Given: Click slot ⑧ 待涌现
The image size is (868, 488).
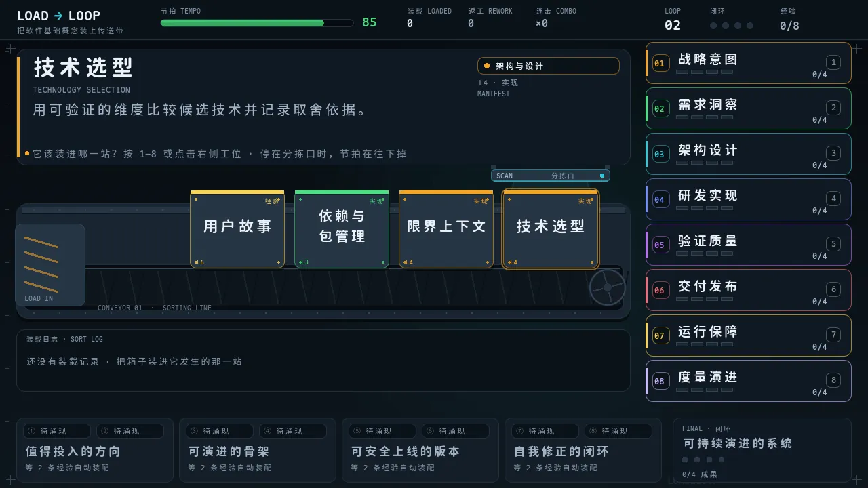Looking at the screenshot, I should click(x=618, y=431).
